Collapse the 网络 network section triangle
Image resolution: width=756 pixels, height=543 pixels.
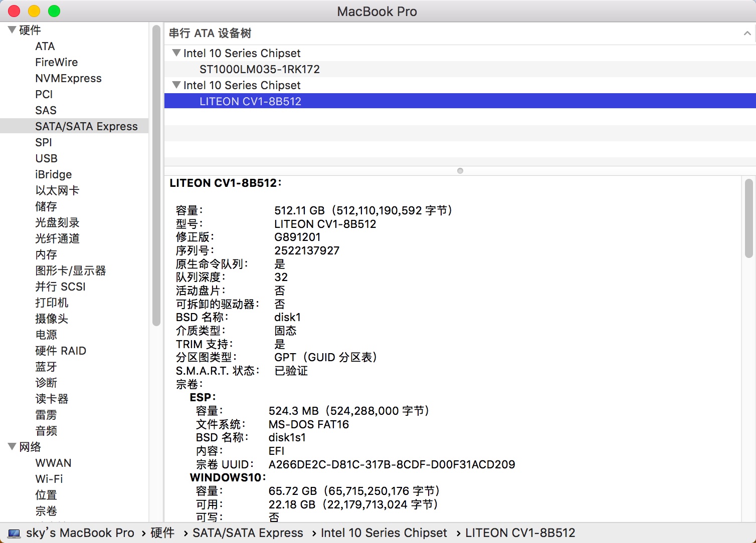click(12, 447)
